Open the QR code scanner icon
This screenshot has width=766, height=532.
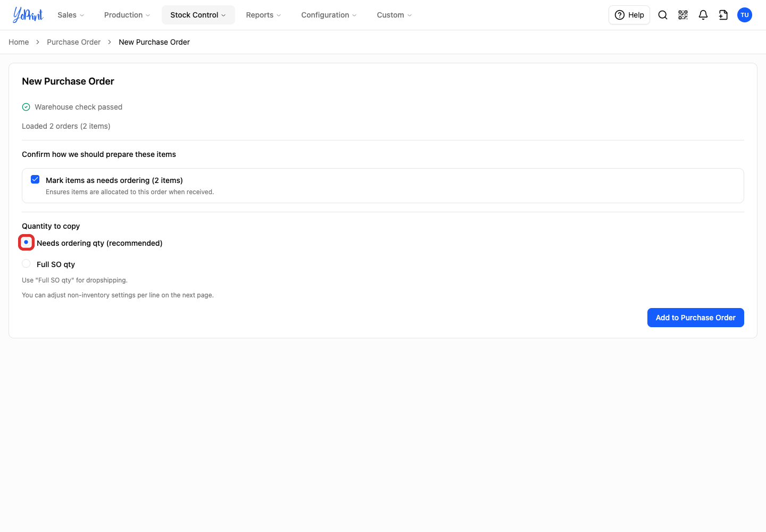(683, 15)
